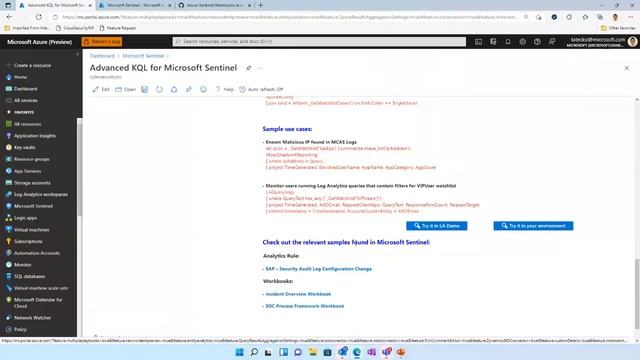Open the ellipsis menu next to the title

tap(260, 68)
